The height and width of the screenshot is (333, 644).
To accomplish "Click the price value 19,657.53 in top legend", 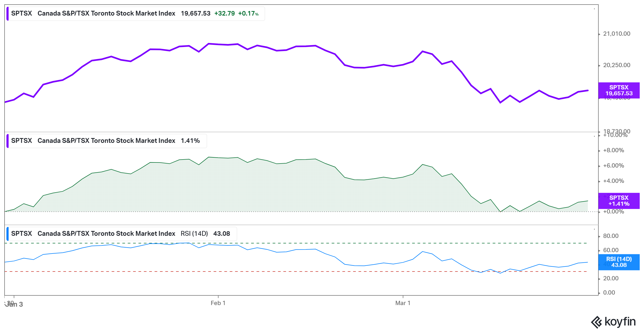I will (x=196, y=13).
